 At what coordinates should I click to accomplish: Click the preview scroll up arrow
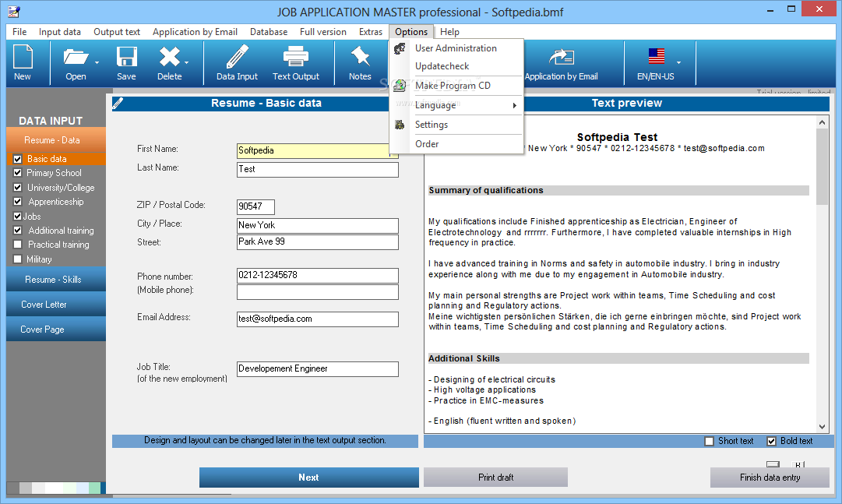(822, 122)
